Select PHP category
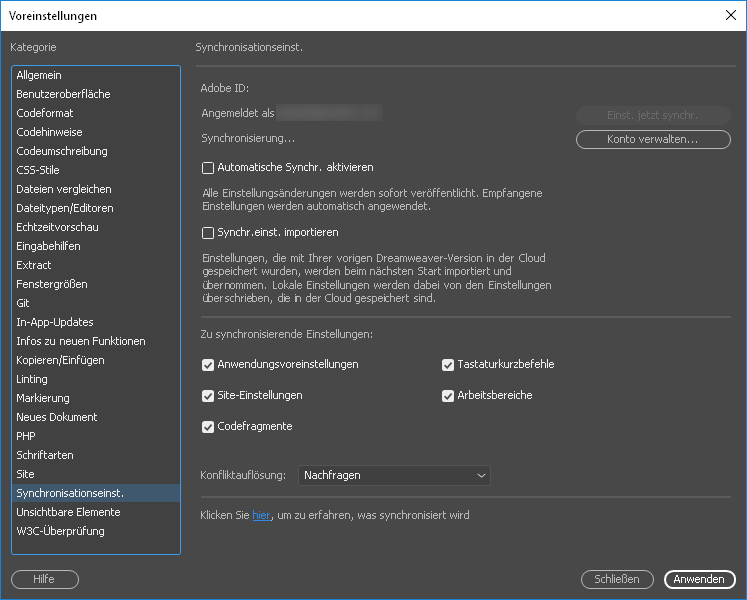Image resolution: width=747 pixels, height=600 pixels. pyautogui.click(x=96, y=437)
